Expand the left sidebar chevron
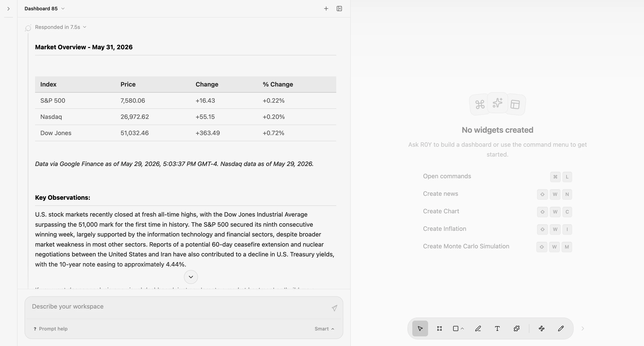This screenshot has width=644, height=346. click(9, 9)
